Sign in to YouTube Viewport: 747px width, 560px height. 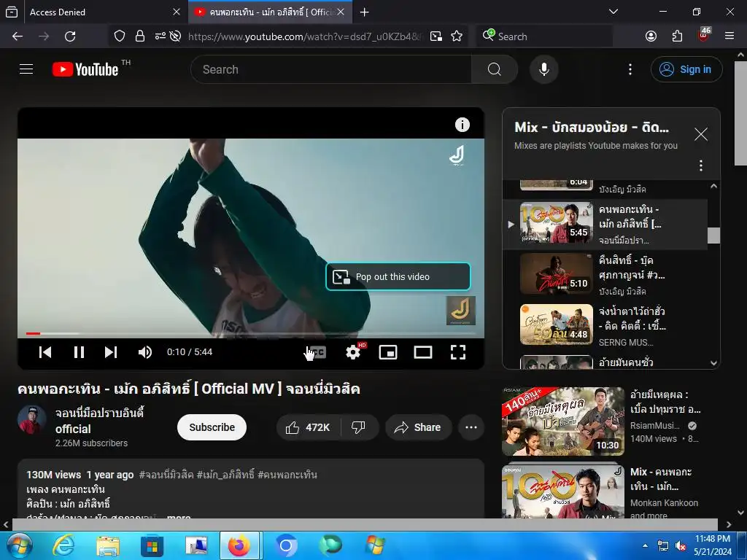tap(686, 69)
